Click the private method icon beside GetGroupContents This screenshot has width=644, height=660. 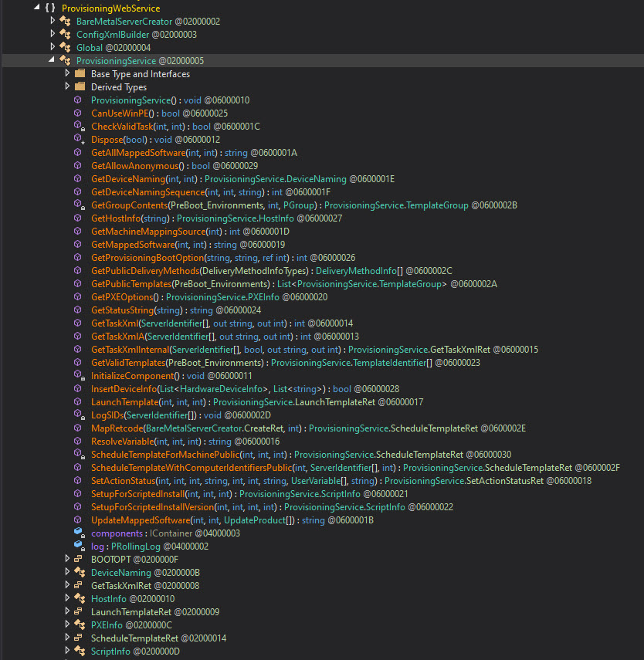pyautogui.click(x=80, y=205)
